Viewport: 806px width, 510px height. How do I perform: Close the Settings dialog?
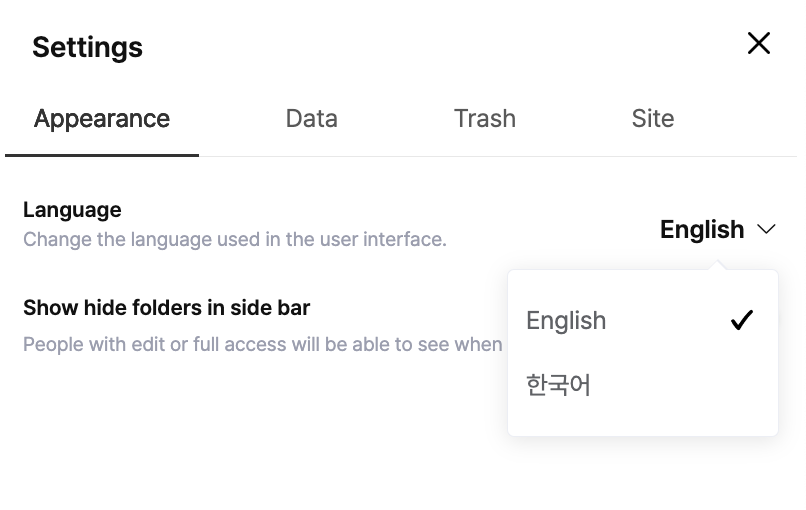(759, 43)
